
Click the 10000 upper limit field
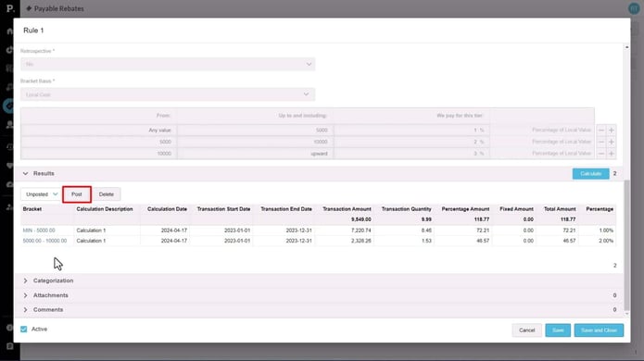[x=255, y=142]
